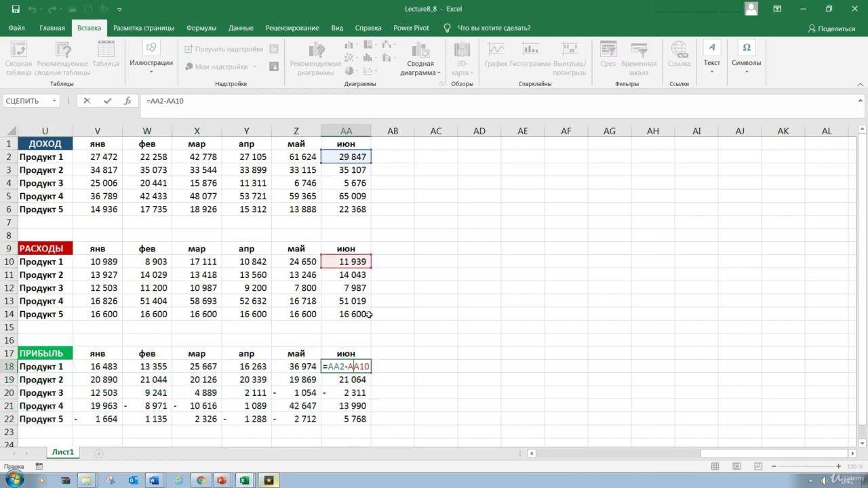Insert a PivotChart via Сводная диаграмма icon
Screen dimensions: 868x488
420,50
